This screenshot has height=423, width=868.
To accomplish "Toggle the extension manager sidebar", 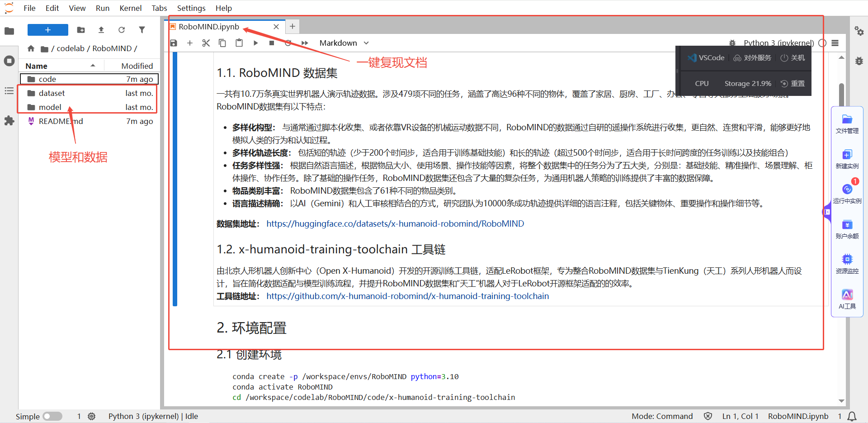I will pyautogui.click(x=9, y=121).
